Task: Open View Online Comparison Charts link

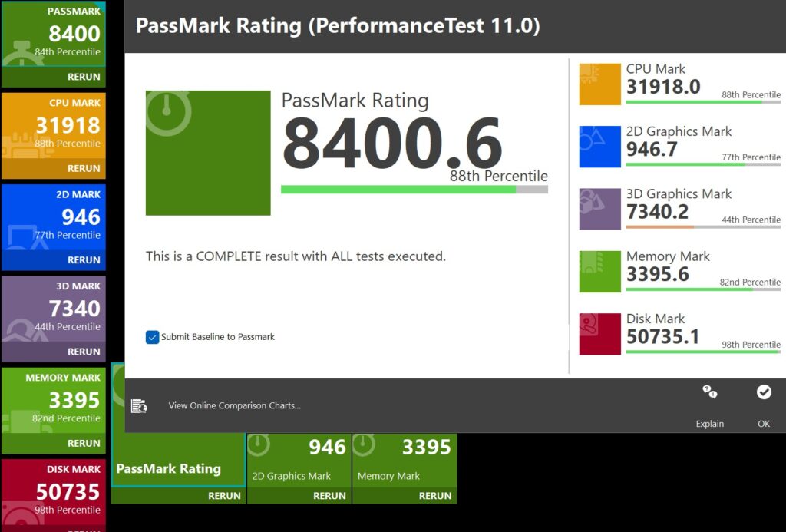Action: click(234, 405)
